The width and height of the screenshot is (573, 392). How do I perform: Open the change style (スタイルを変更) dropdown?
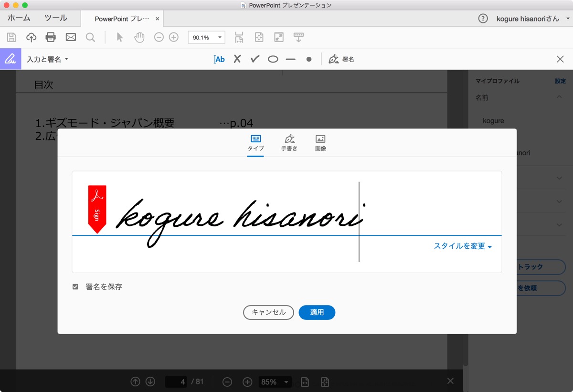(x=463, y=246)
